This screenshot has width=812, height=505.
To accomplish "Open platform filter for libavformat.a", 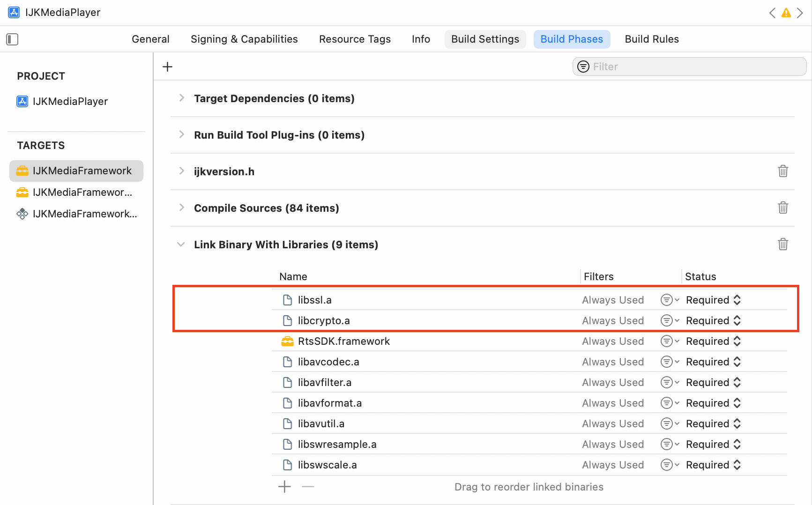I will (x=670, y=403).
